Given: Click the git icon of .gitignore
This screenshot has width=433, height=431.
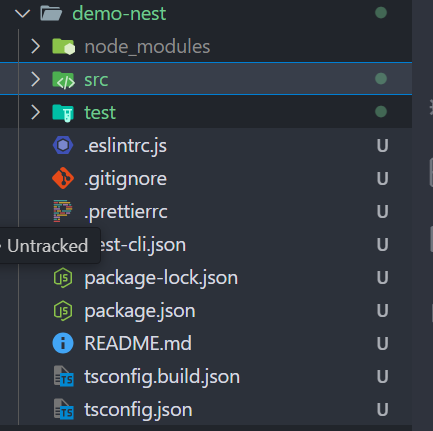Looking at the screenshot, I should point(63,178).
